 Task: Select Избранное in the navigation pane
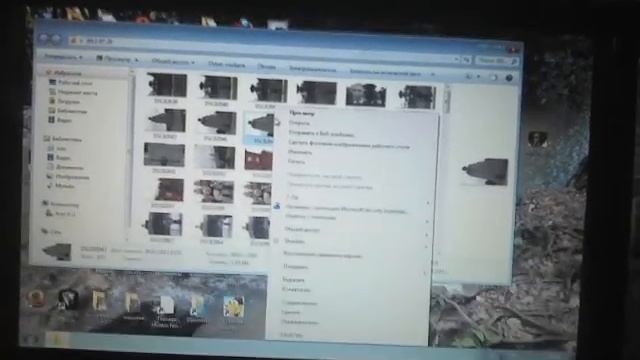(x=64, y=73)
